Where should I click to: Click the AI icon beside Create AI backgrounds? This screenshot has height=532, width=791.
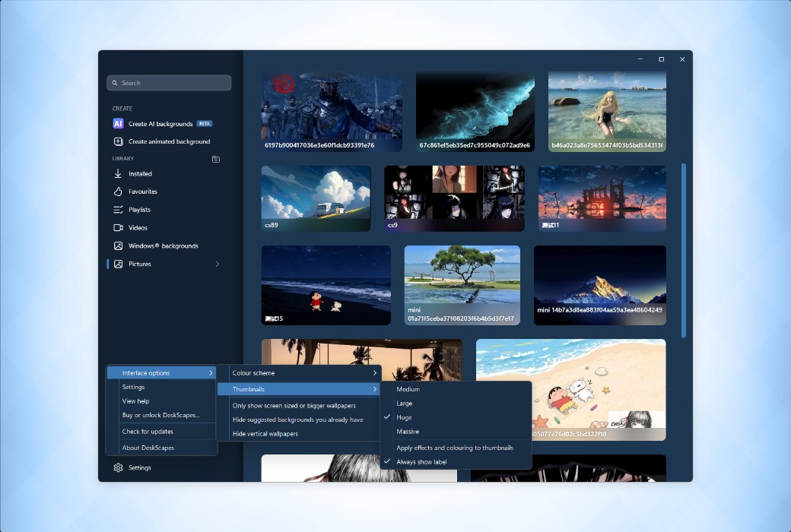(x=118, y=124)
